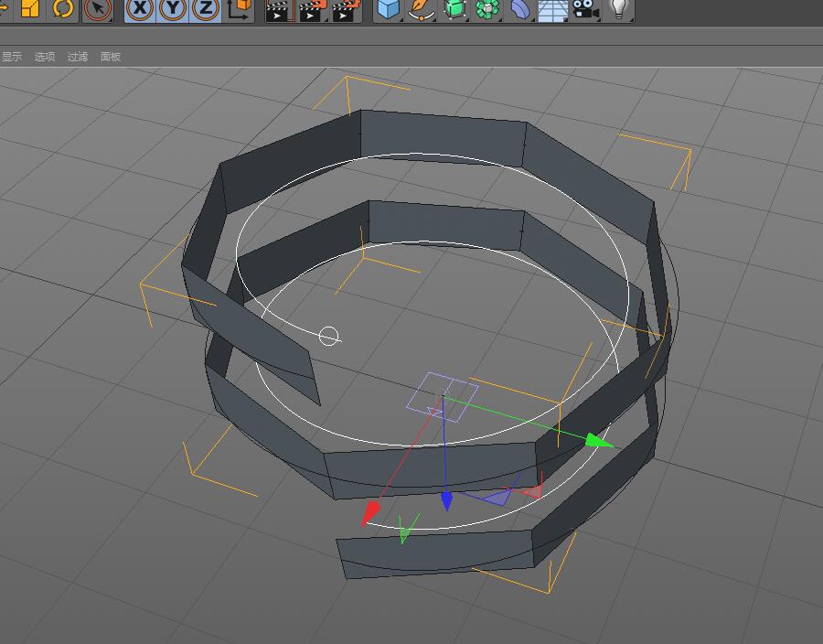Render the active view
Viewport: 823px width, 644px height.
click(x=277, y=10)
